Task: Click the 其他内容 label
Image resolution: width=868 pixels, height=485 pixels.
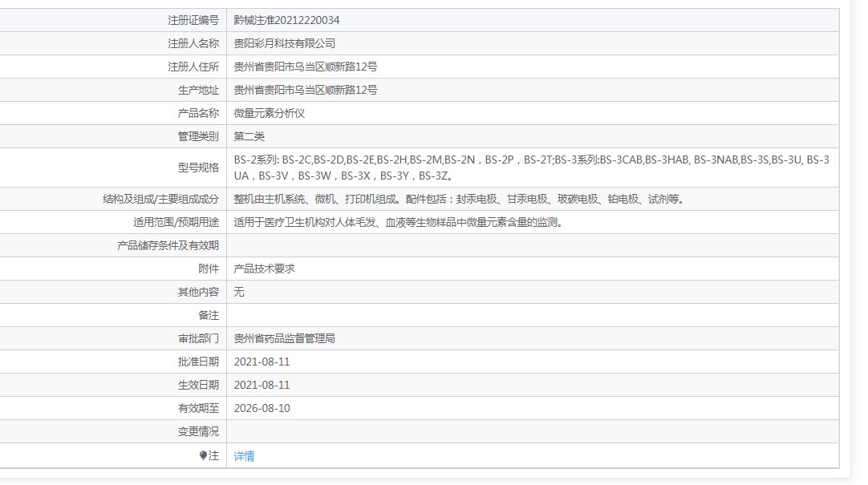Action: (198, 292)
